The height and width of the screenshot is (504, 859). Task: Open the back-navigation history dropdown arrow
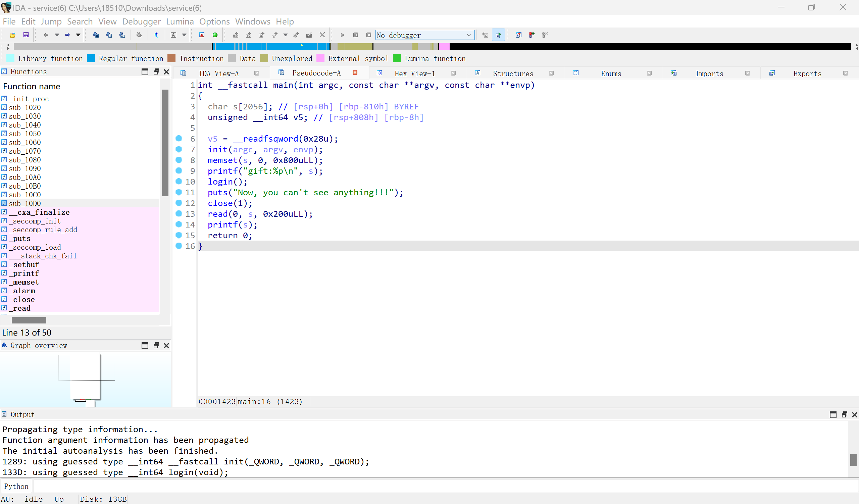pyautogui.click(x=57, y=35)
